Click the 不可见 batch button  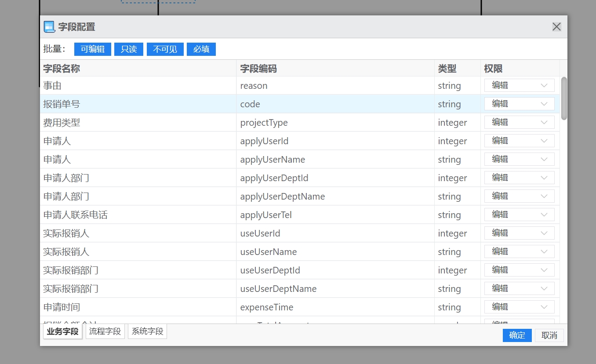165,49
